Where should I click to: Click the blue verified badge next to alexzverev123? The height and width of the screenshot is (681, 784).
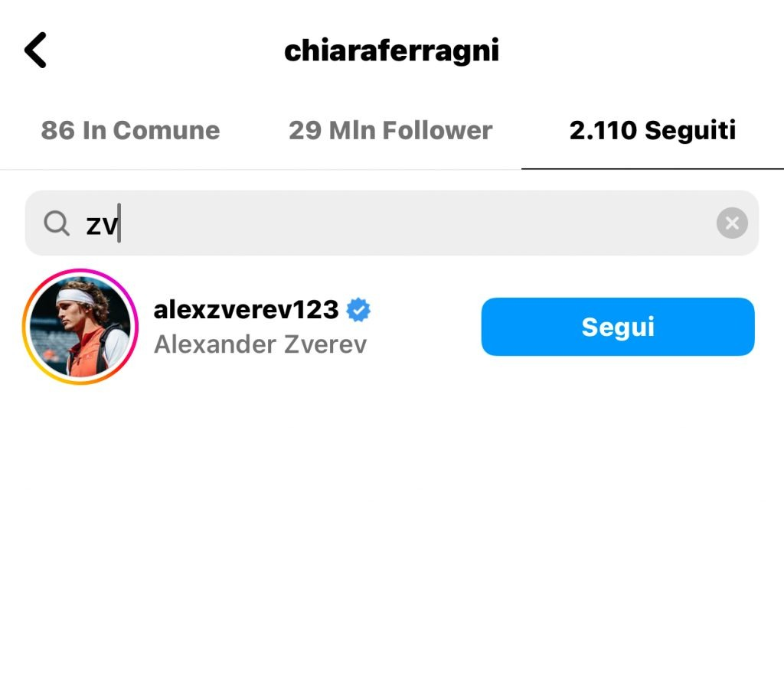pos(358,310)
